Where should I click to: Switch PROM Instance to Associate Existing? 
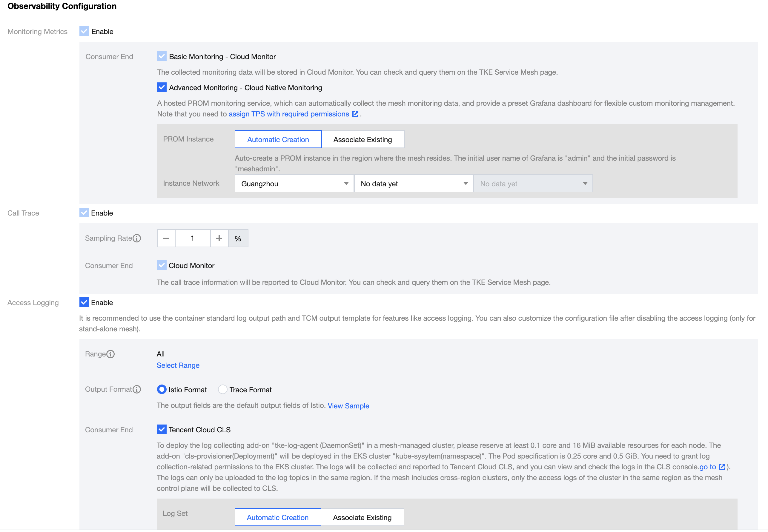[362, 139]
